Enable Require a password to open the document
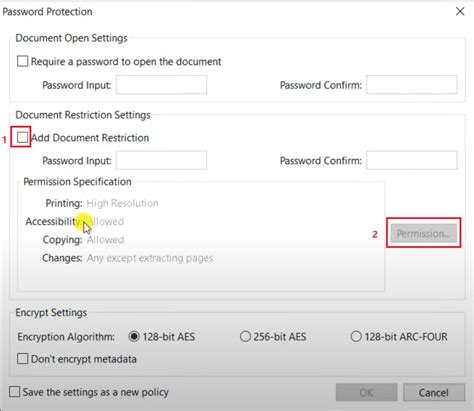Viewport: 474px width, 411px height. click(x=22, y=61)
